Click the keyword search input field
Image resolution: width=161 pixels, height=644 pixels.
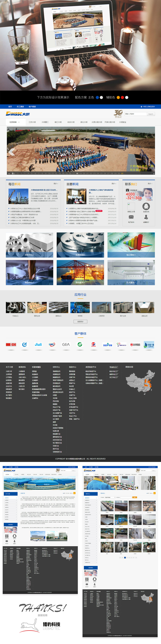(136, 114)
